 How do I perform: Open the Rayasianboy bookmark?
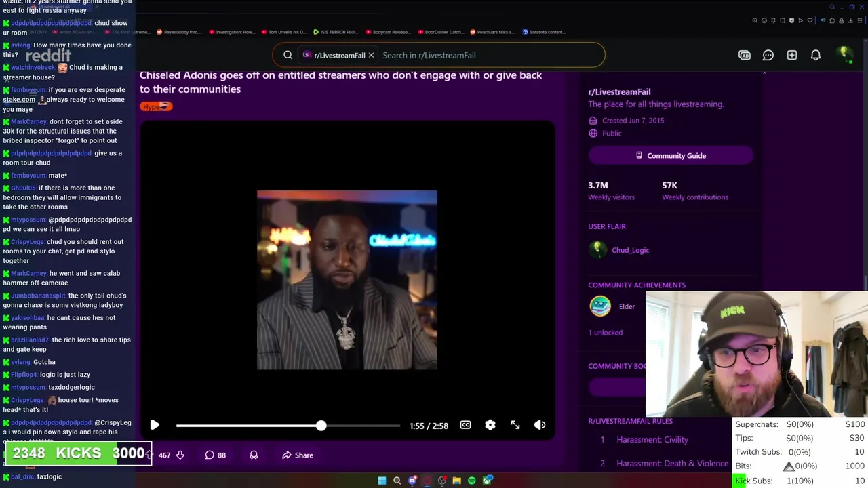click(x=179, y=32)
